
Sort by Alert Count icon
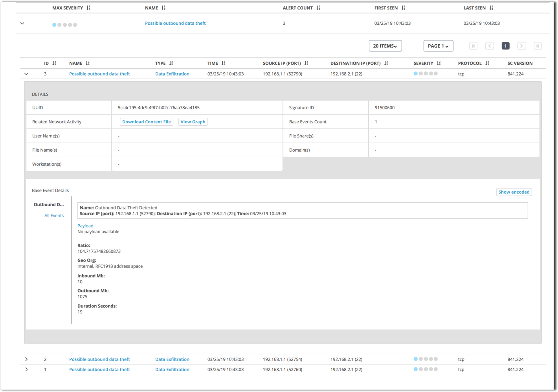click(318, 8)
